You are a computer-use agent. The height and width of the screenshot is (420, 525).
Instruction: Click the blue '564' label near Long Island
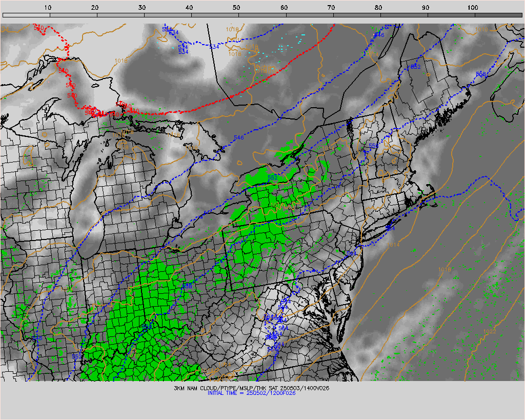coord(390,228)
